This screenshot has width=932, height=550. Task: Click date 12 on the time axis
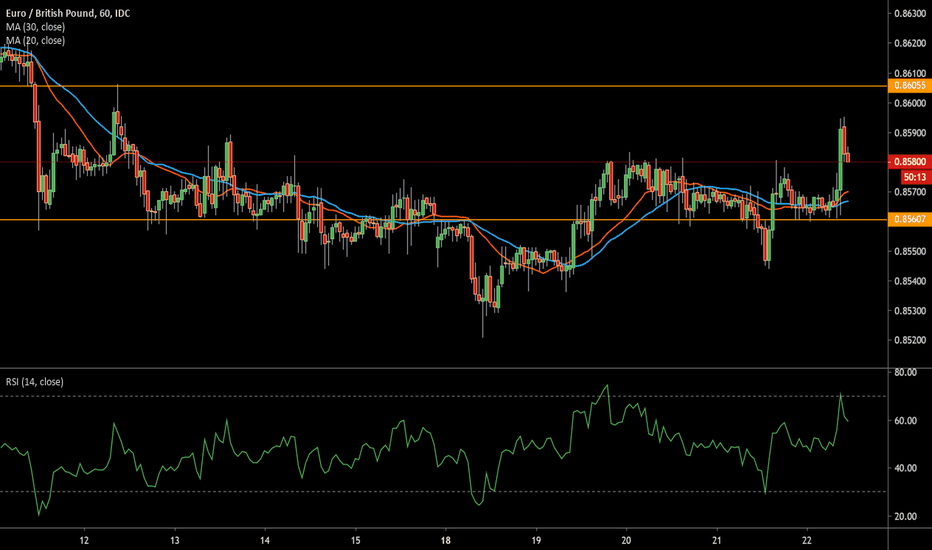click(84, 537)
